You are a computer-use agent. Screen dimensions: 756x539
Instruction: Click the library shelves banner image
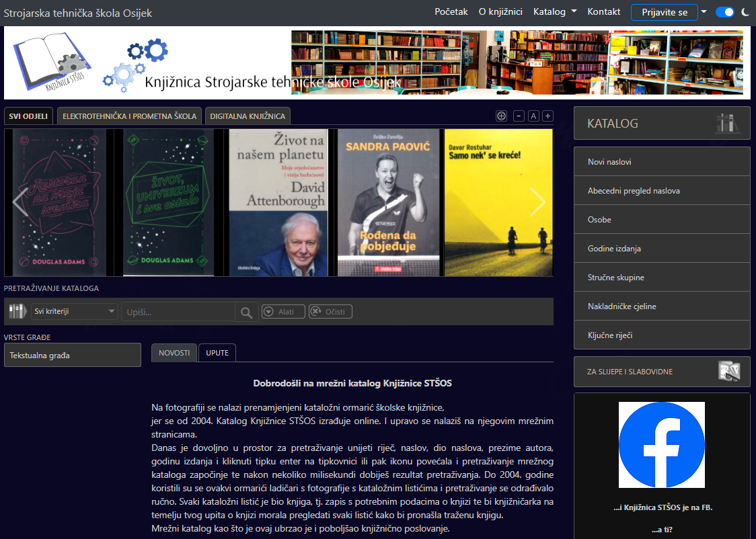(x=517, y=62)
